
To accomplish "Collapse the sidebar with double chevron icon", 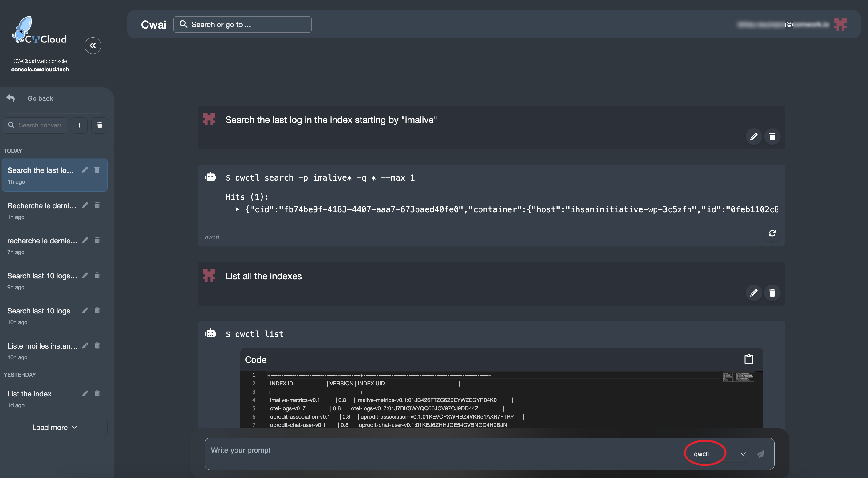I will pos(93,46).
